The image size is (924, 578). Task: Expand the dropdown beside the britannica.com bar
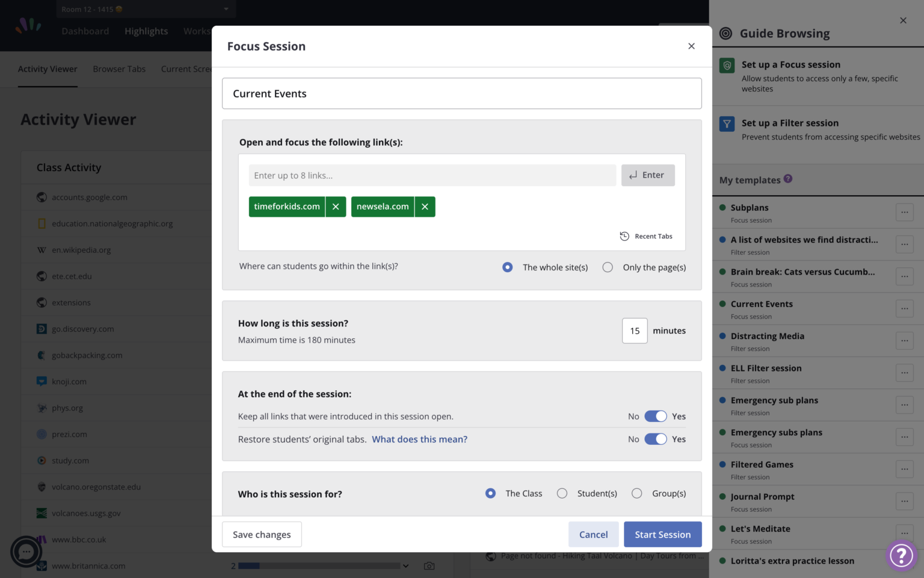[x=406, y=566]
